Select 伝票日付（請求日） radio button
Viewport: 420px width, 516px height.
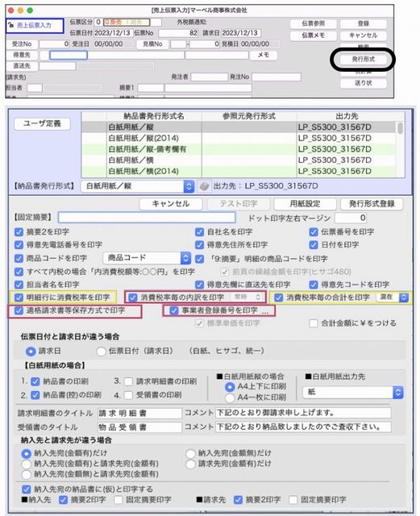(x=101, y=352)
